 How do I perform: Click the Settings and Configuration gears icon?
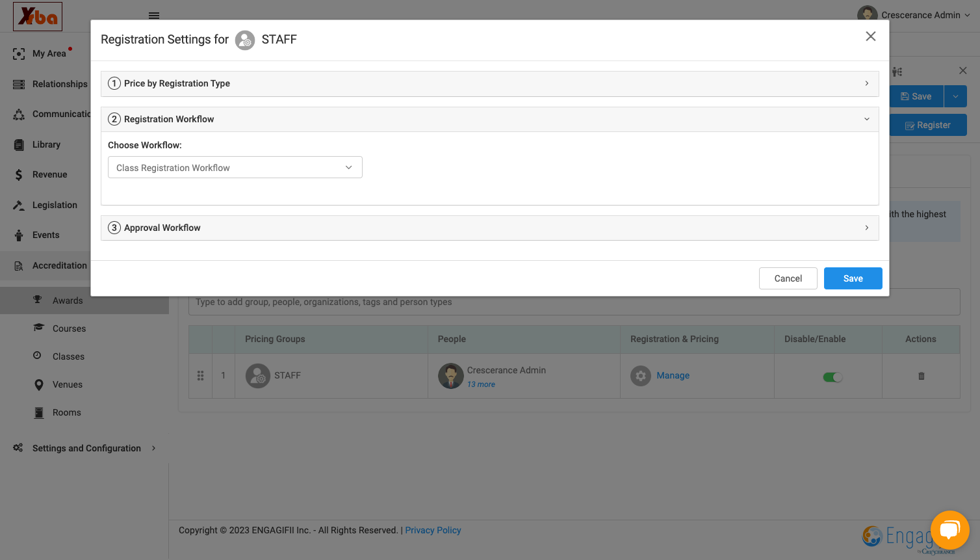point(18,448)
